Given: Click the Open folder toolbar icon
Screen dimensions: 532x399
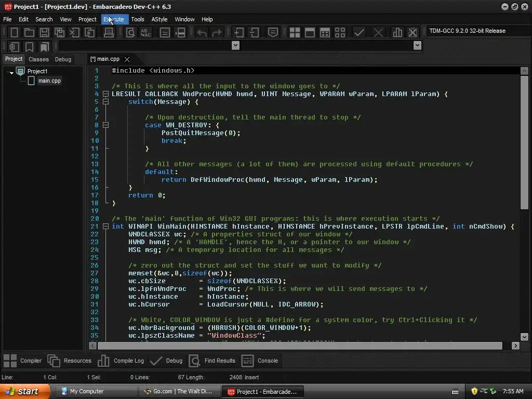Looking at the screenshot, I should 29,33.
